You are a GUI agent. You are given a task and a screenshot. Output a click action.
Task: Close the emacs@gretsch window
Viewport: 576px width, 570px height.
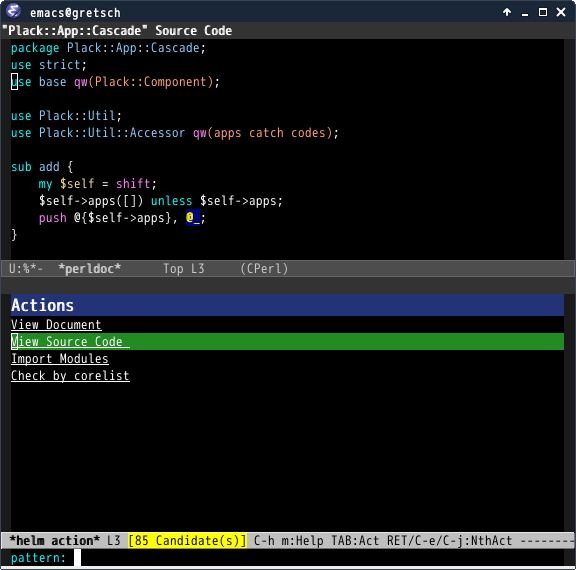(561, 12)
